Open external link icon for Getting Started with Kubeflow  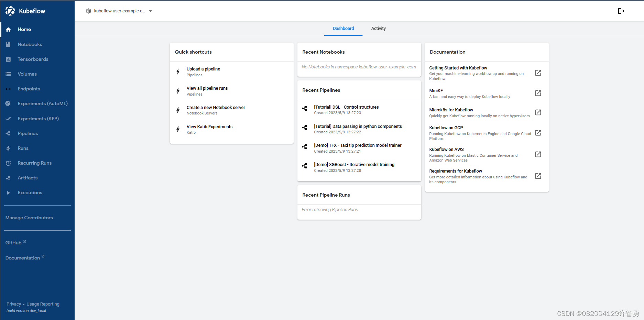pyautogui.click(x=538, y=73)
